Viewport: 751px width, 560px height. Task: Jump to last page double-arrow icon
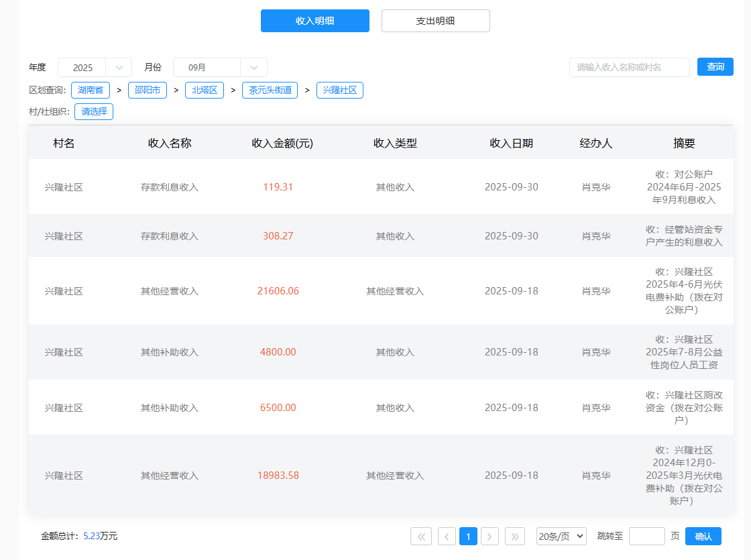click(x=515, y=537)
